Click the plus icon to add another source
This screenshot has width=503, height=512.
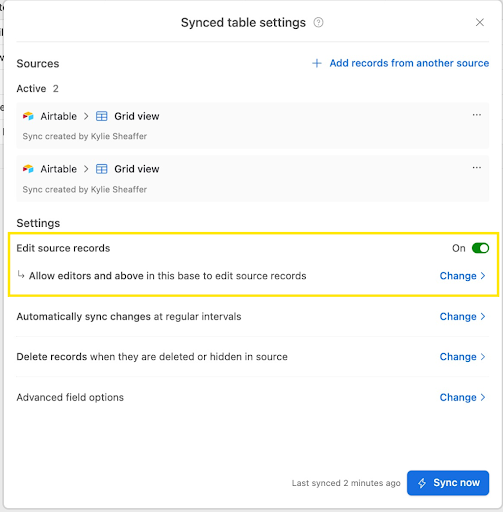[x=317, y=63]
